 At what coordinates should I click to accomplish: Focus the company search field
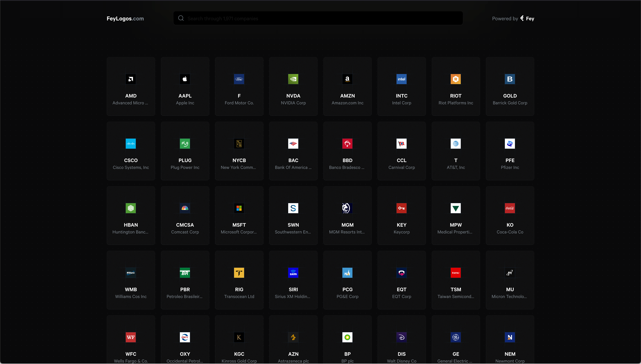tap(318, 18)
